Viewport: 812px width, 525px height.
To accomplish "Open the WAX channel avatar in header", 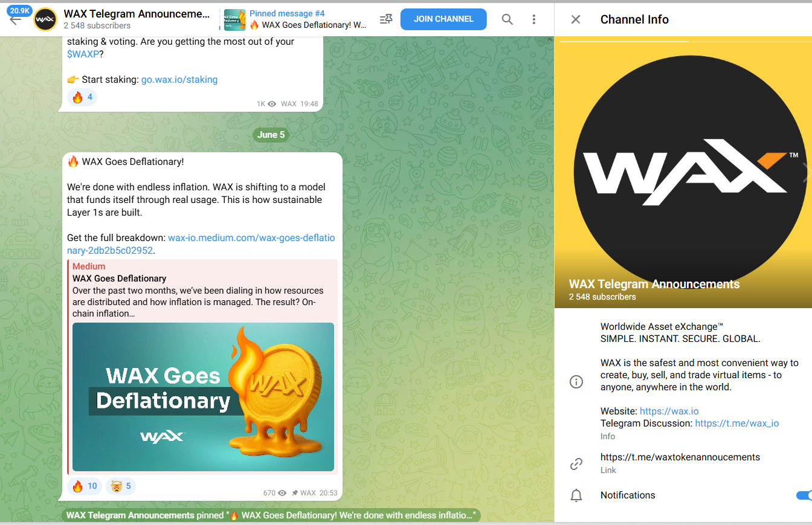I will 45,19.
